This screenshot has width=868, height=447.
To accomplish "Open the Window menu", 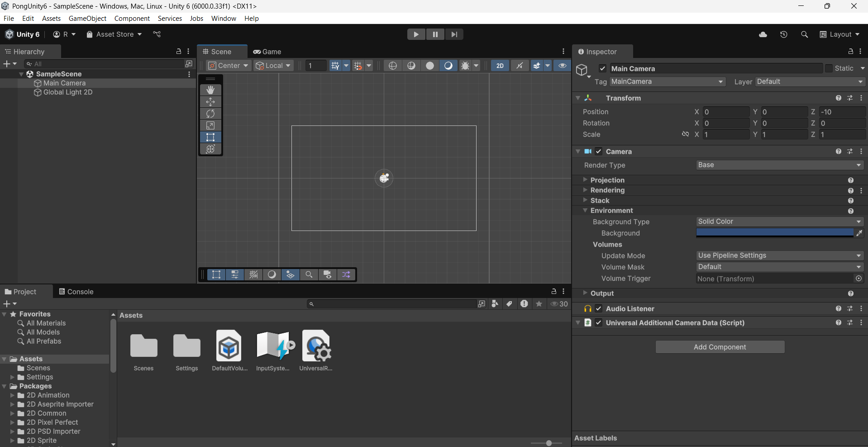I will coord(224,19).
